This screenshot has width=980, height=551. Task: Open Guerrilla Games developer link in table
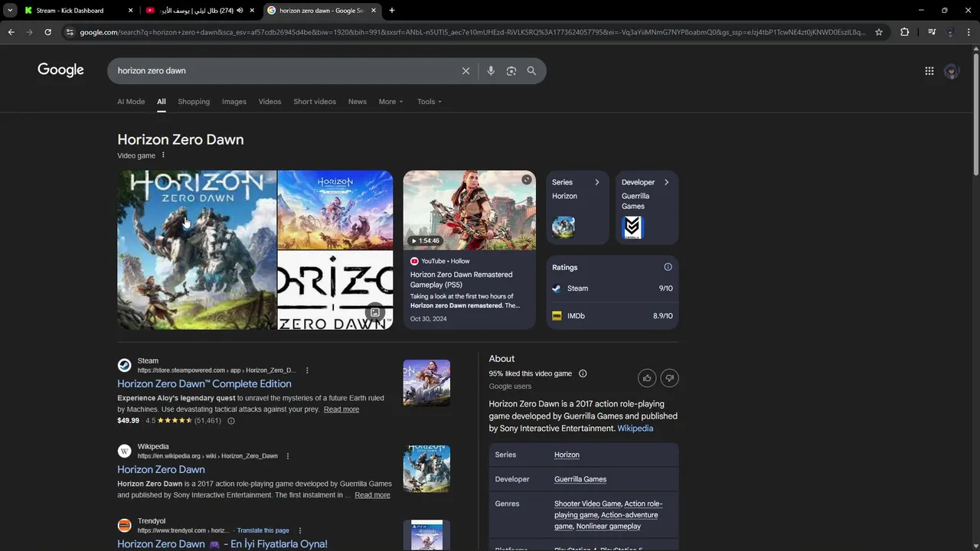[x=580, y=479]
